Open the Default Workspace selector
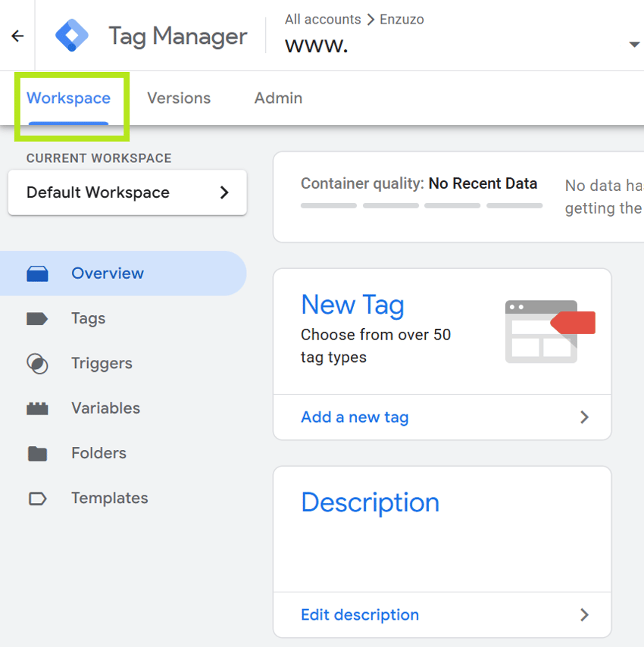Screen dimensions: 644x647 (127, 192)
